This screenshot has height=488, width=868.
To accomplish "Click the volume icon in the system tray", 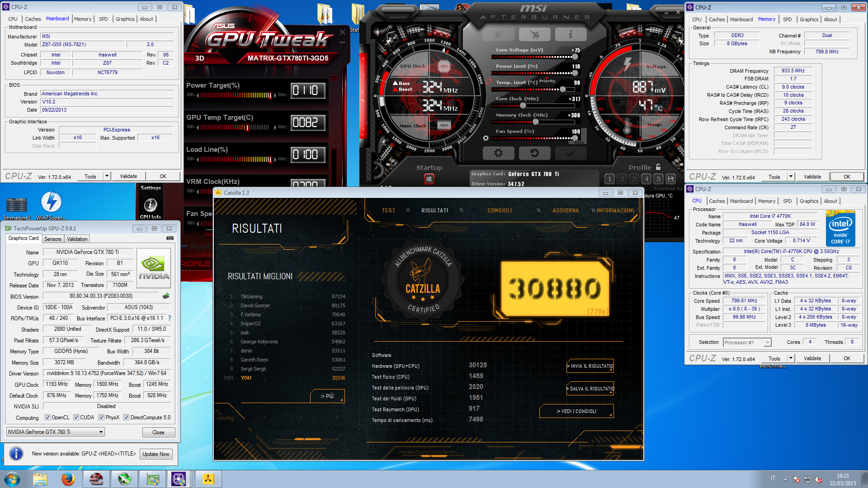I will click(x=818, y=479).
